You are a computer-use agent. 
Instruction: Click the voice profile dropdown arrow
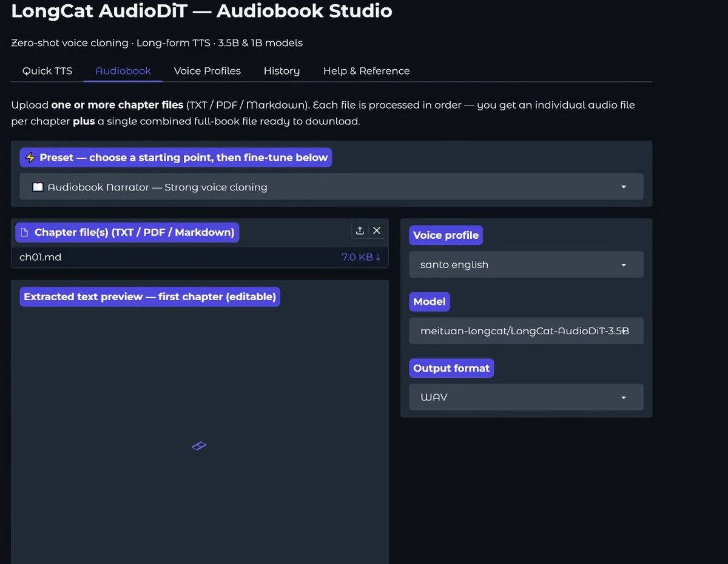(624, 265)
